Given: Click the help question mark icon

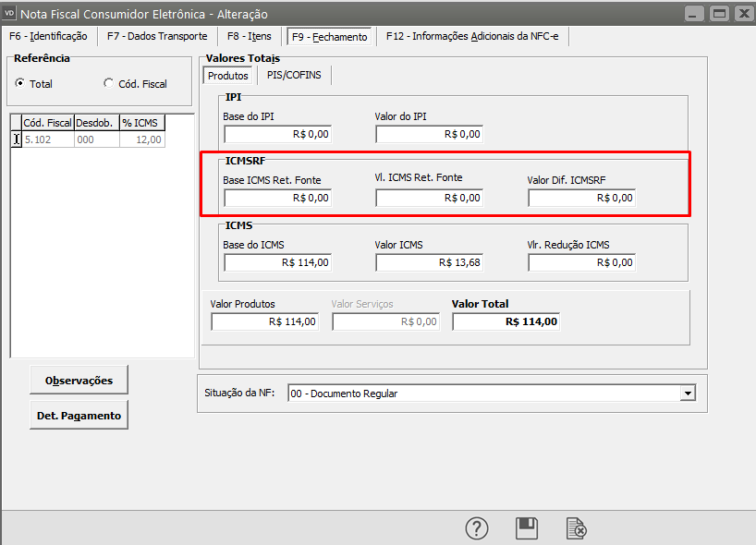Looking at the screenshot, I should (x=476, y=528).
